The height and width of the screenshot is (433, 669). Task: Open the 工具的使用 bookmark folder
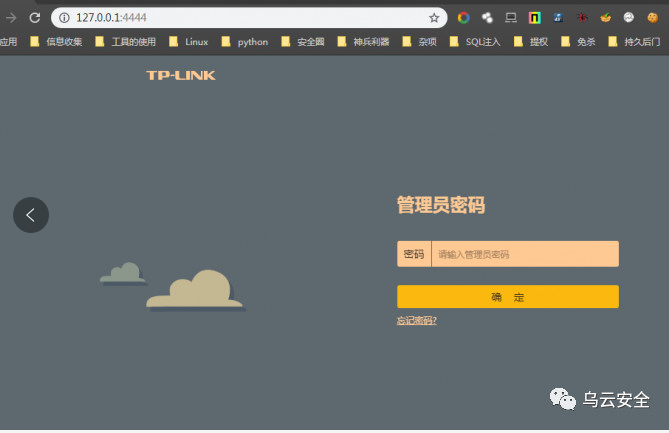(x=125, y=42)
